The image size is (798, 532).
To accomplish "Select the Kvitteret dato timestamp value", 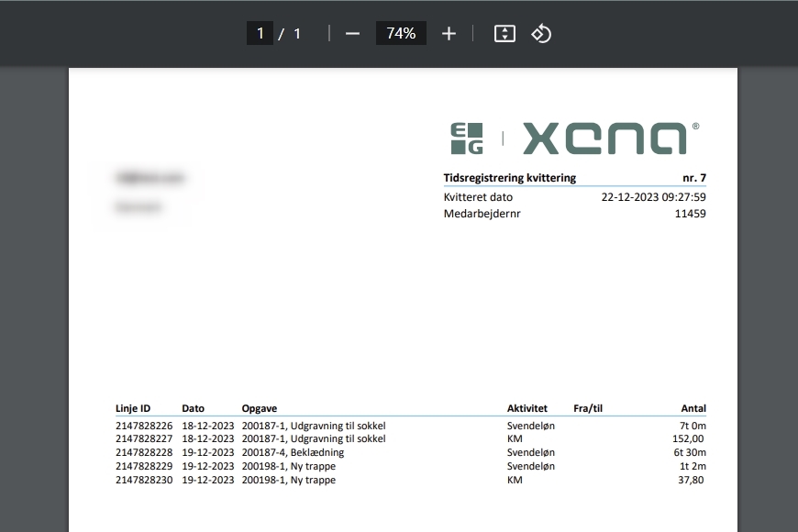I will [653, 196].
